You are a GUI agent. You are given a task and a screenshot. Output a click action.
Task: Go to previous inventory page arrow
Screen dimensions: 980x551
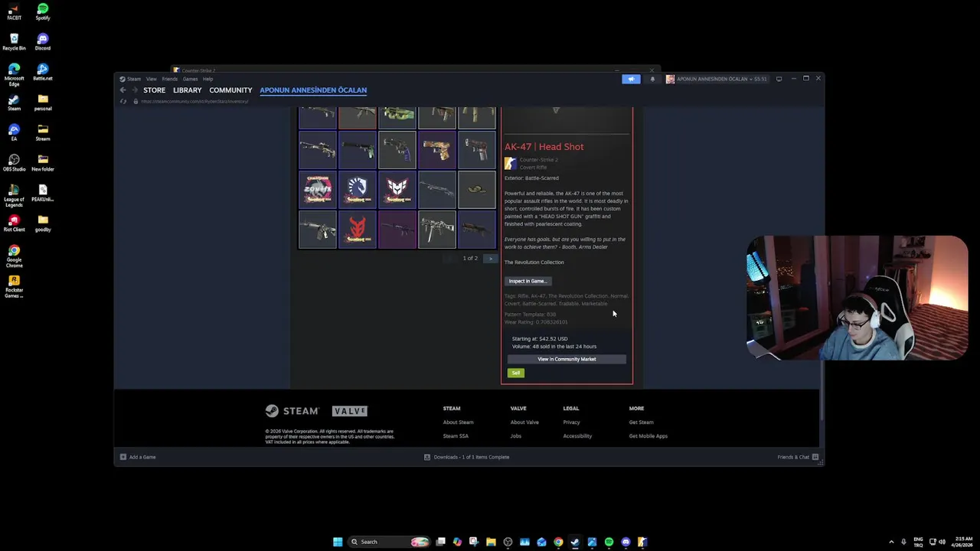point(451,259)
